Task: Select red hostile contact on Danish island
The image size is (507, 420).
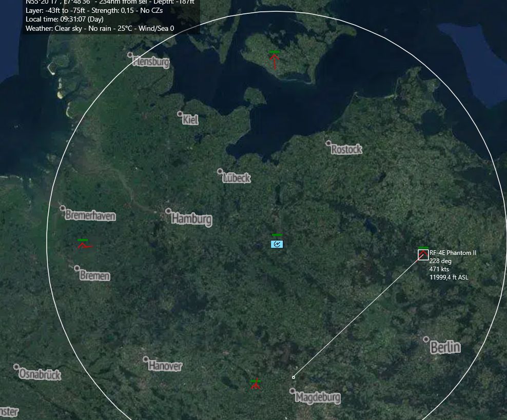Action: coord(275,62)
